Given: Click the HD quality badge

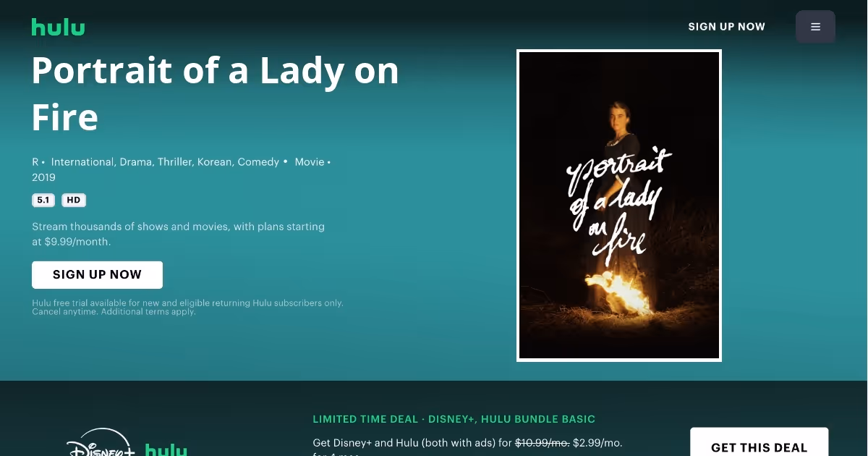Looking at the screenshot, I should (74, 200).
